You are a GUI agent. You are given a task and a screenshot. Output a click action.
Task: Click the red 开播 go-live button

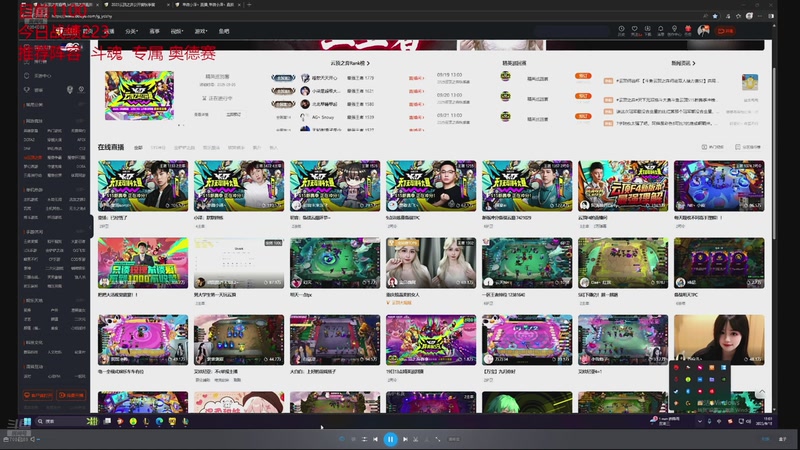(x=726, y=31)
